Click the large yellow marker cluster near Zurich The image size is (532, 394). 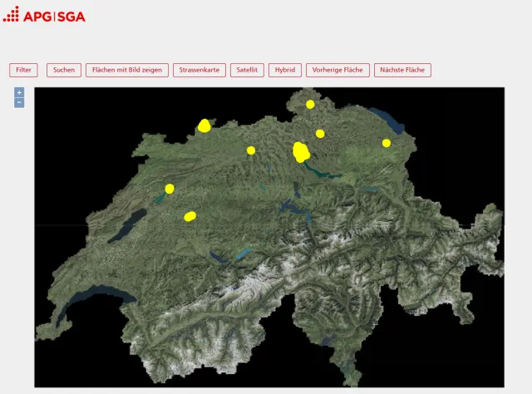click(301, 152)
